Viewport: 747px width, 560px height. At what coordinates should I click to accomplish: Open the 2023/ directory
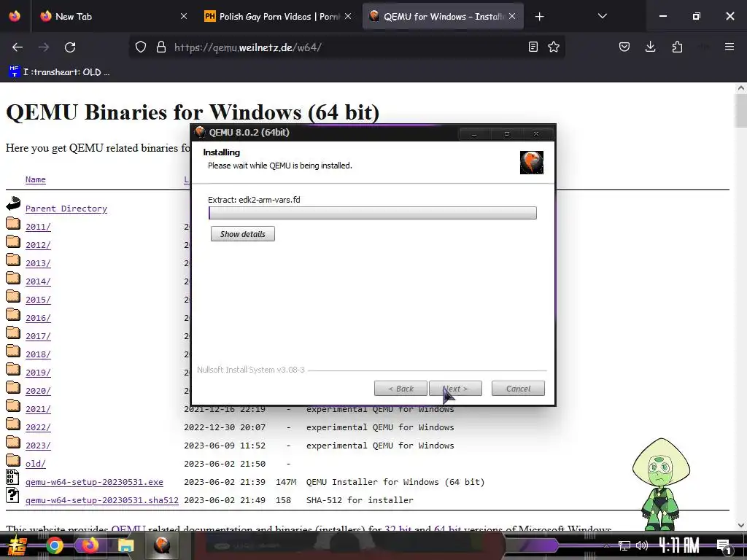[38, 446]
